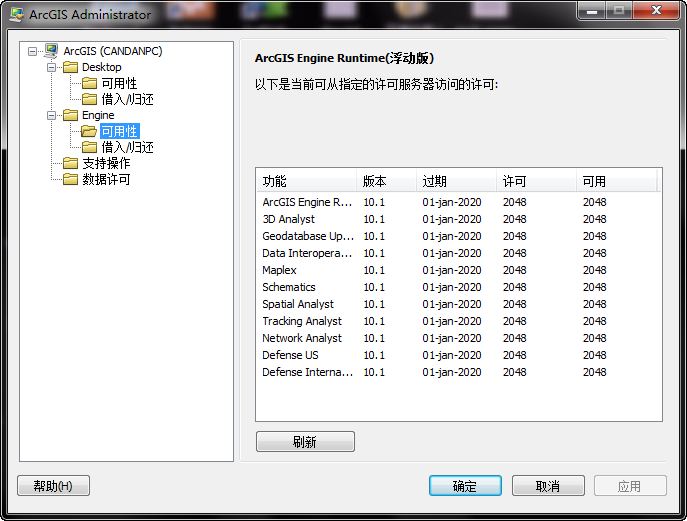Select the Defense US row

458,355
